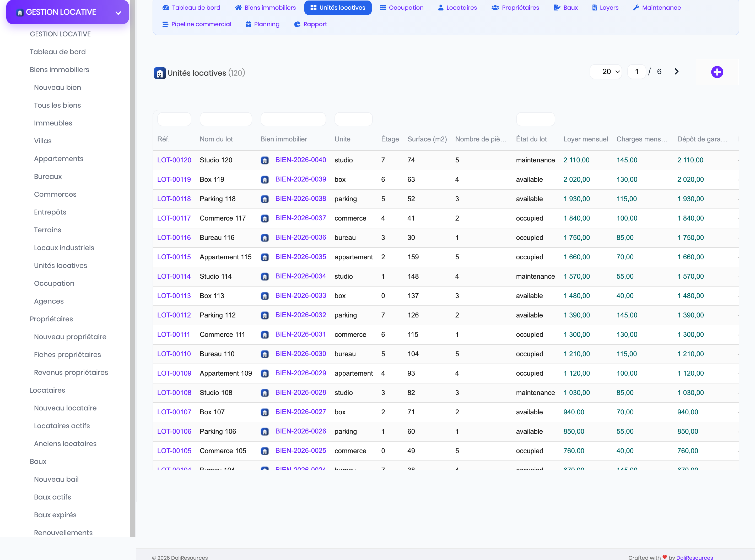Open Rapport with pie chart icon

(310, 24)
